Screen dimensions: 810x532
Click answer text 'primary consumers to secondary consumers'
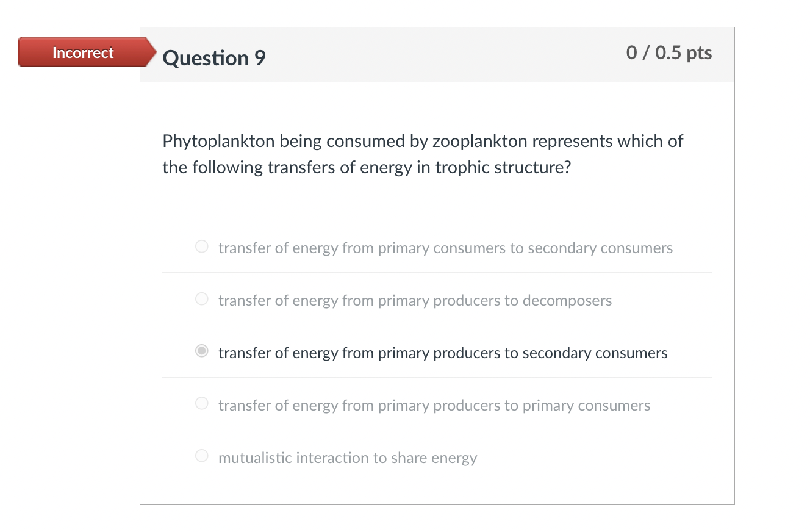coord(445,248)
